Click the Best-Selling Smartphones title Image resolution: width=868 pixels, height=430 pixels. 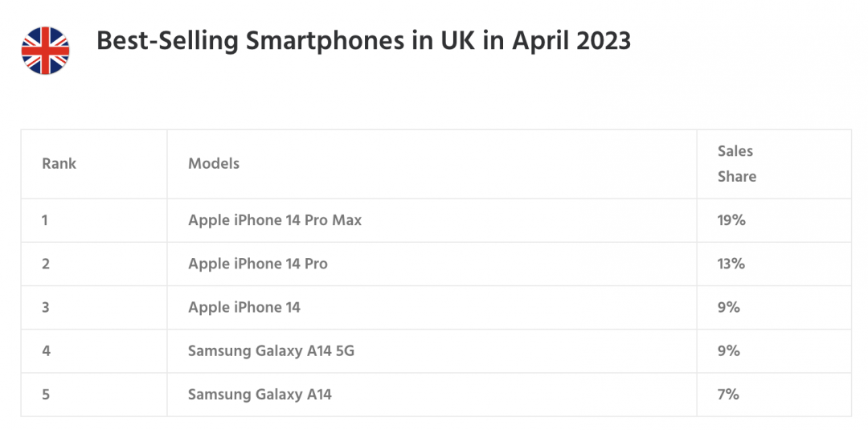[x=363, y=41]
